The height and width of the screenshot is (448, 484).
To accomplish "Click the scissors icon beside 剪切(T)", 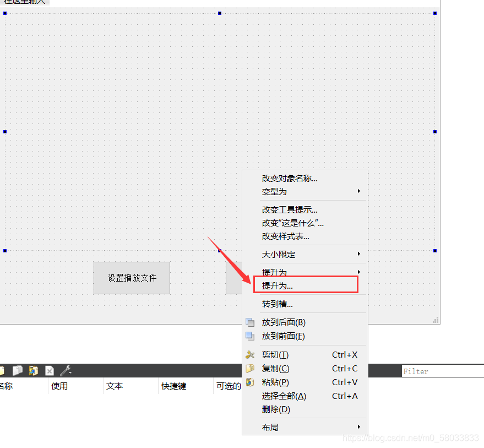I will [x=250, y=355].
